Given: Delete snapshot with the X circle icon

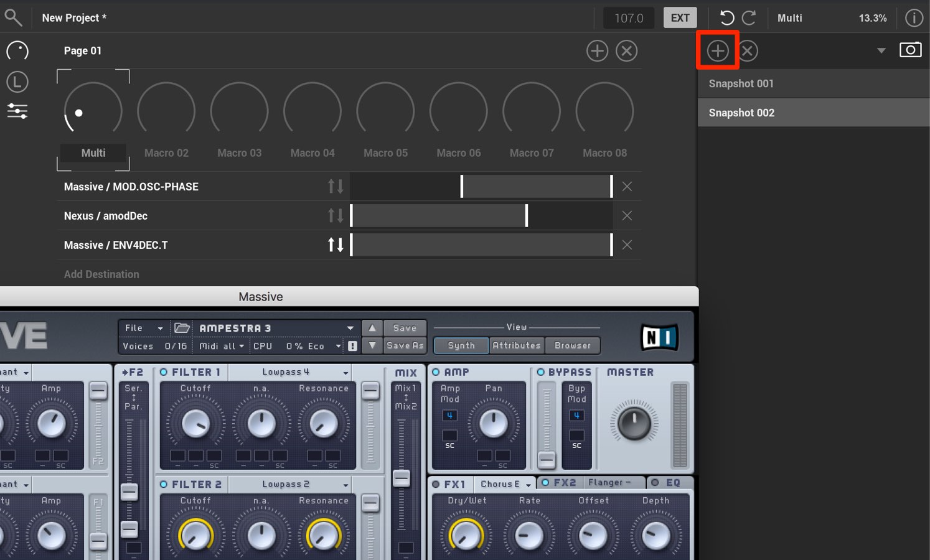Looking at the screenshot, I should click(x=748, y=50).
